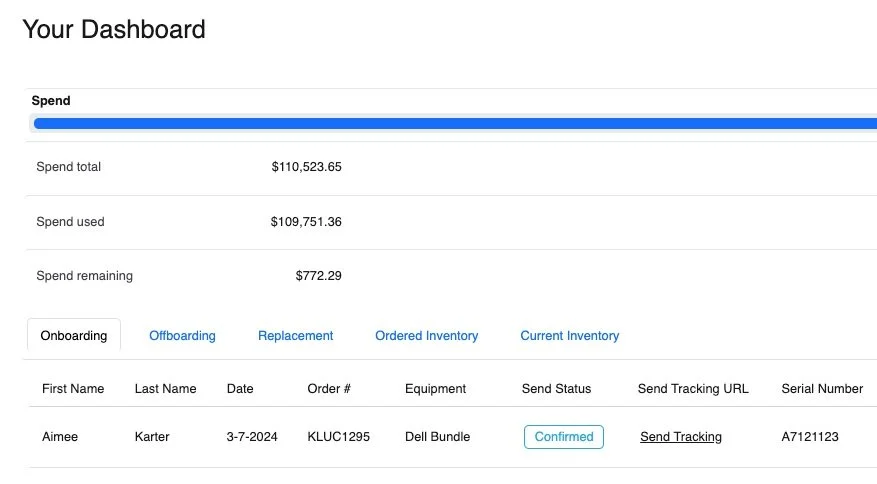Go to the Ordered Inventory tab
The width and height of the screenshot is (877, 484).
tap(426, 336)
